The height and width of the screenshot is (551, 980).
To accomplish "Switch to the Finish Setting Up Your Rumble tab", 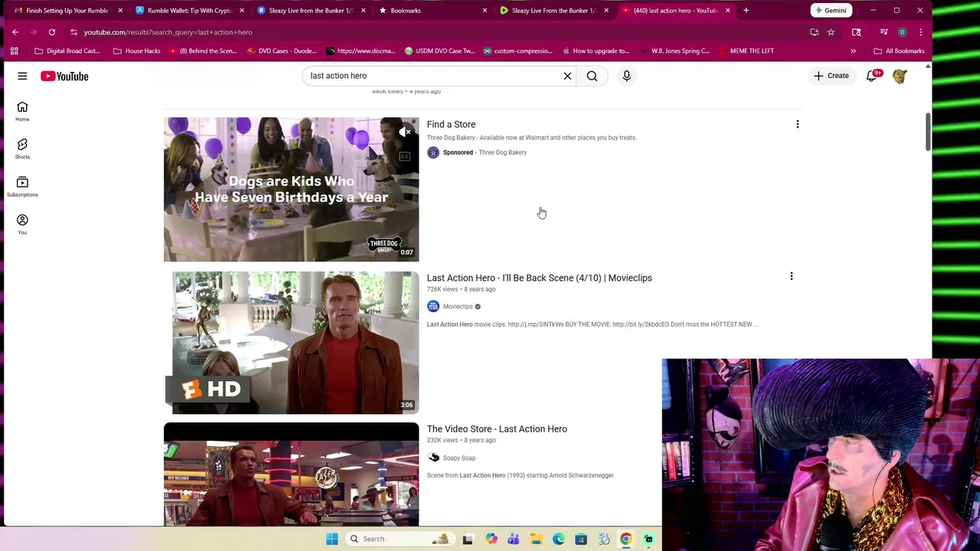I will (67, 11).
